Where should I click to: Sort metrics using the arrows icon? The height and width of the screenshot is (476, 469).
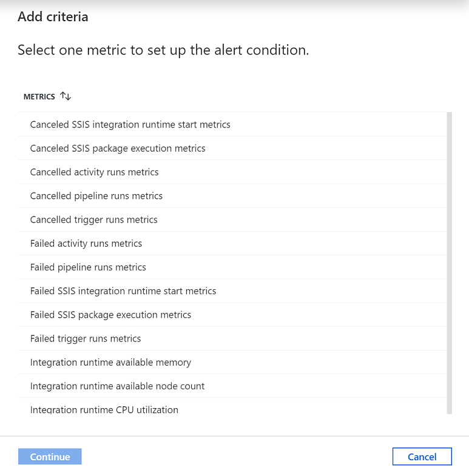click(66, 96)
